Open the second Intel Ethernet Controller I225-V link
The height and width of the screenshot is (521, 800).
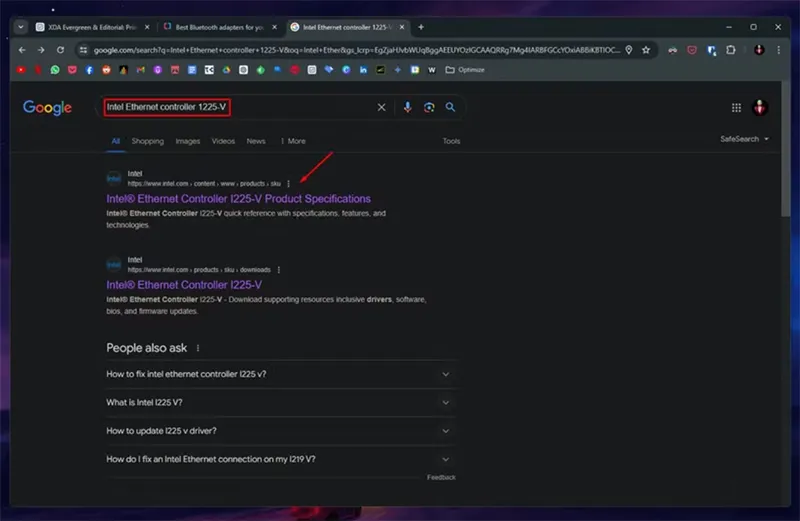pos(184,285)
